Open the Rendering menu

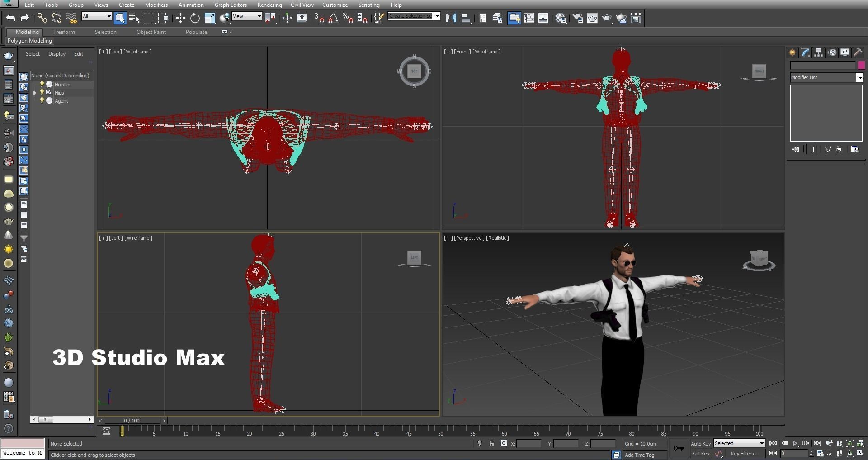tap(269, 5)
